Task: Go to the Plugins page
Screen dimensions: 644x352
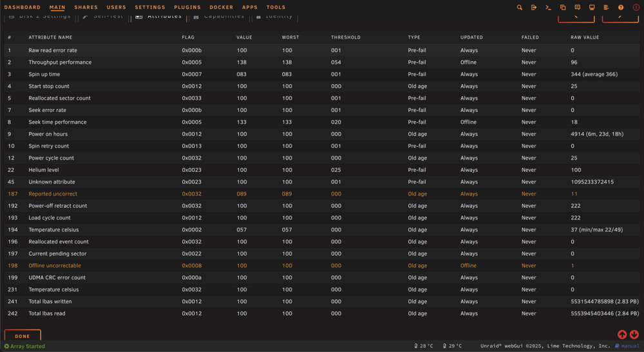Action: pyautogui.click(x=187, y=7)
